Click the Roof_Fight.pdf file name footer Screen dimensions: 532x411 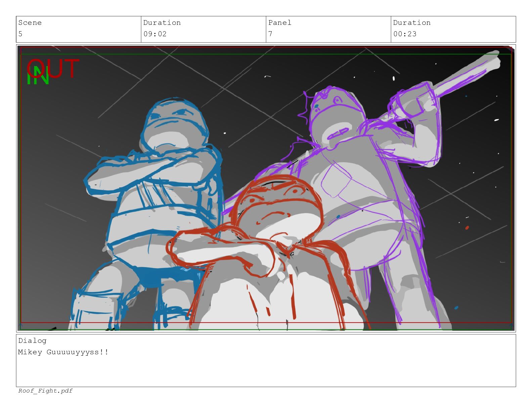pos(45,391)
